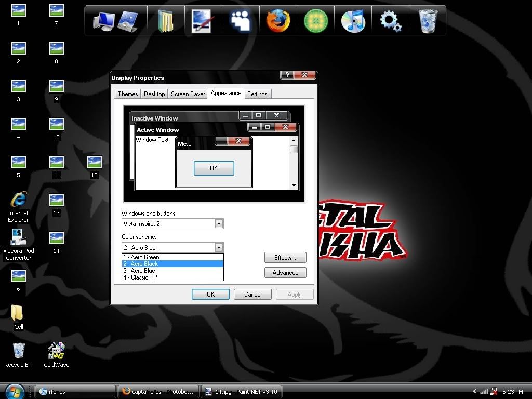Open My Computer icon in top dock
Viewport: 532px width, 399px height.
[103, 21]
